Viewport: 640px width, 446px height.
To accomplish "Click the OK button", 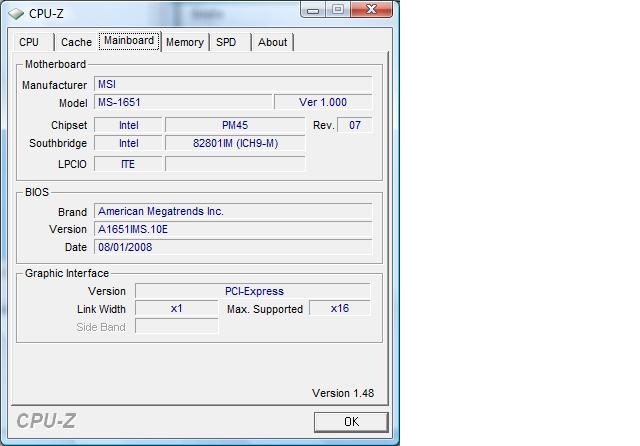I will [351, 422].
